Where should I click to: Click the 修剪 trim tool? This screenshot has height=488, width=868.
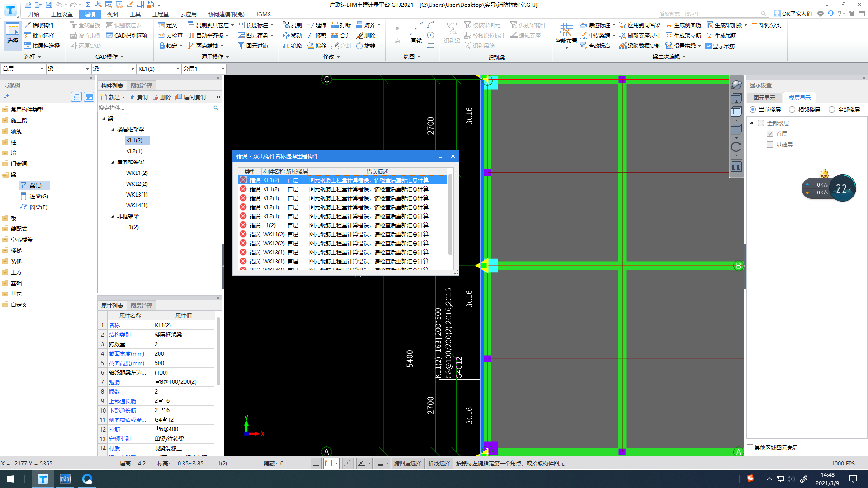coord(316,35)
